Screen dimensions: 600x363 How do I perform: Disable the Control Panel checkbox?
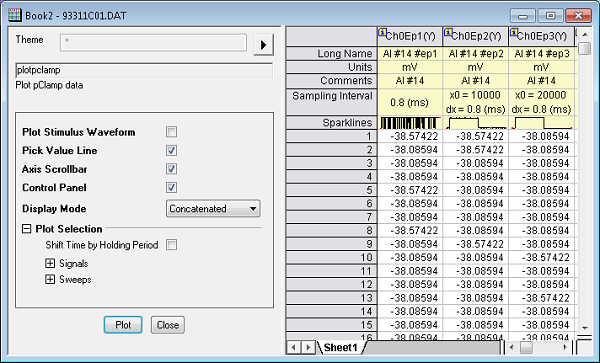pyautogui.click(x=171, y=187)
